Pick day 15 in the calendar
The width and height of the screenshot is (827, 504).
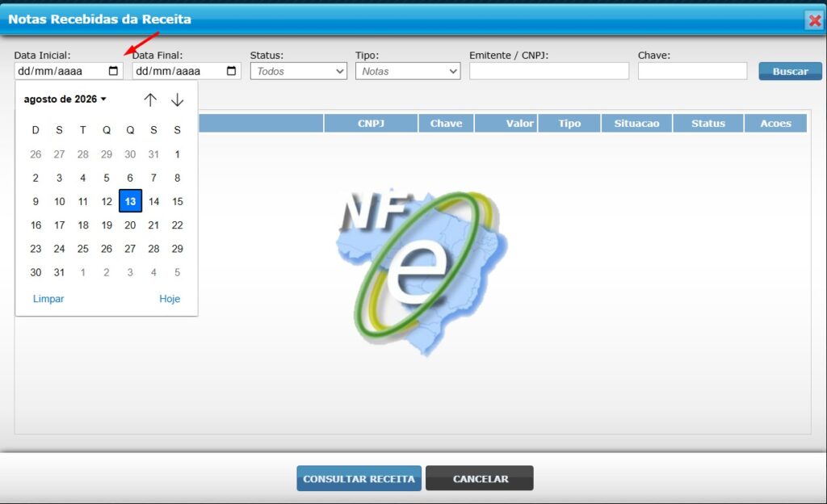[x=177, y=201]
